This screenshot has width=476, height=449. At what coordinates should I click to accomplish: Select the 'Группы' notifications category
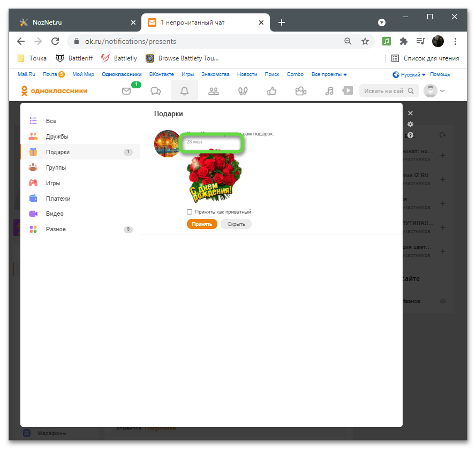80,168
